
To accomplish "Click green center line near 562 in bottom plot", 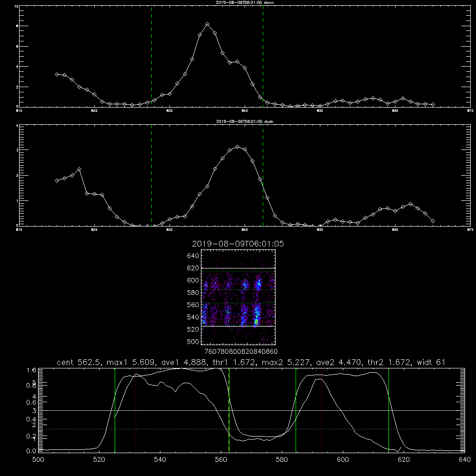I will (229, 410).
